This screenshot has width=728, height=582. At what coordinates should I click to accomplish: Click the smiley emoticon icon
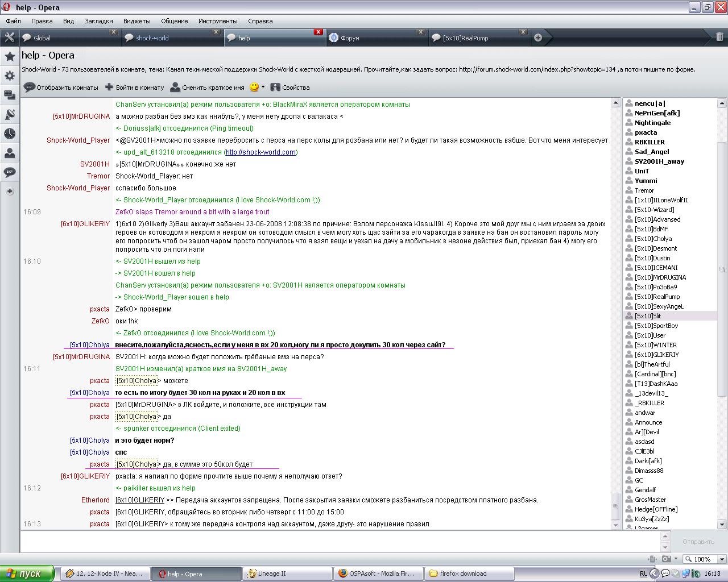coord(254,87)
